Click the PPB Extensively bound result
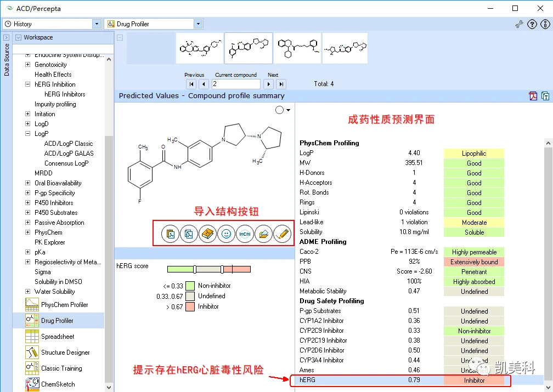The width and height of the screenshot is (553, 392). click(474, 262)
